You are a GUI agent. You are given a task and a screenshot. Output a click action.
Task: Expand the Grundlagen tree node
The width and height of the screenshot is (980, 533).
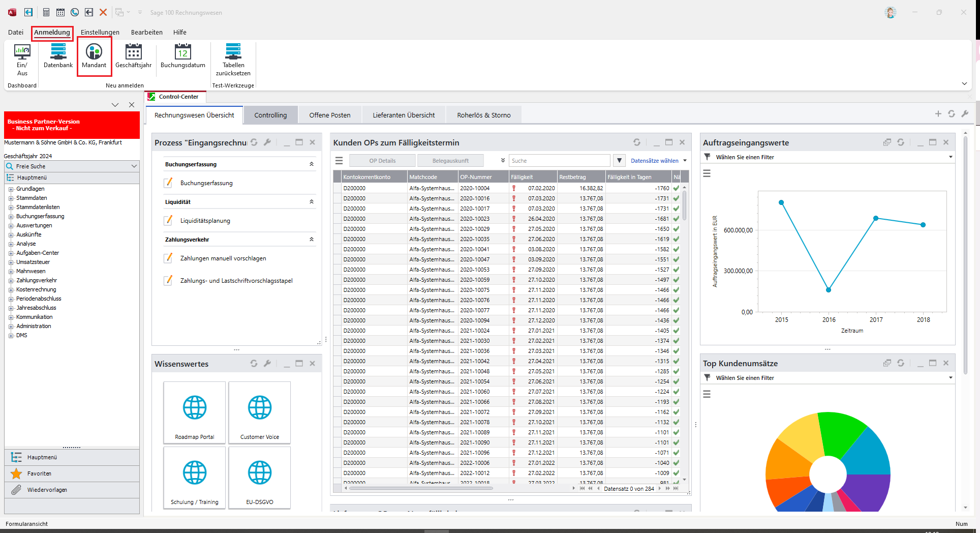(x=11, y=189)
